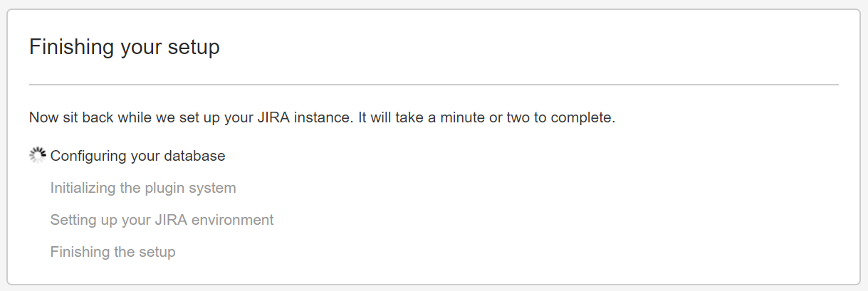Select the 'Configuring your database' step
Screen dimensions: 868x291
coord(137,156)
